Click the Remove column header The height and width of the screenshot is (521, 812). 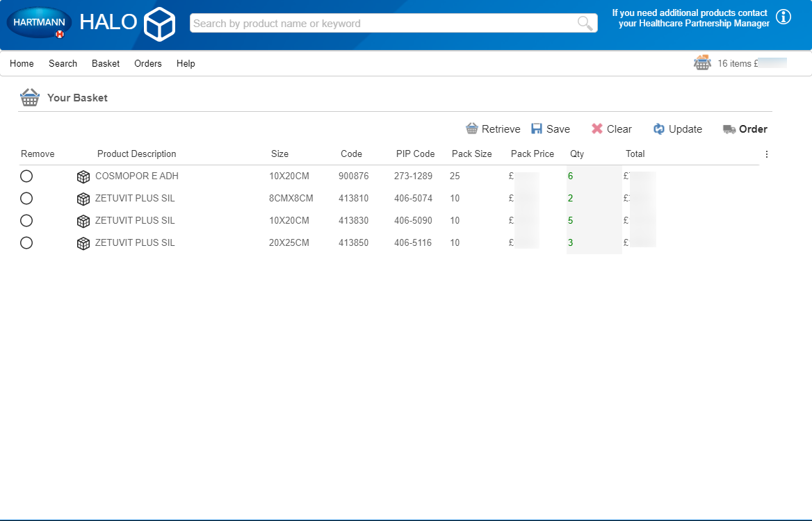coord(38,154)
